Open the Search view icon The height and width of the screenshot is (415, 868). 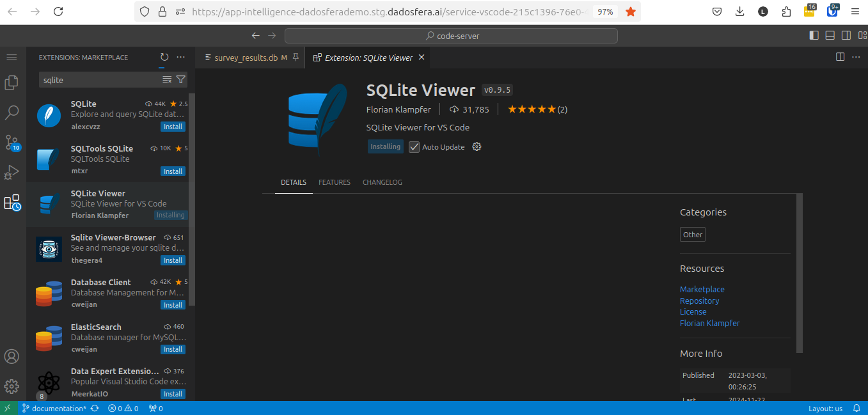(12, 113)
